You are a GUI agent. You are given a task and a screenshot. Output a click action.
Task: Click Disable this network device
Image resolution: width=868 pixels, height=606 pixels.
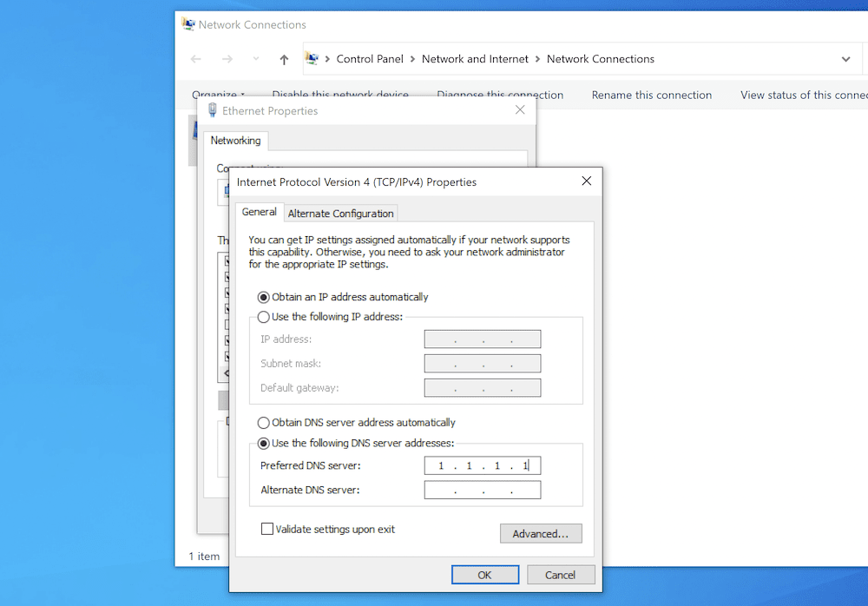pyautogui.click(x=340, y=93)
